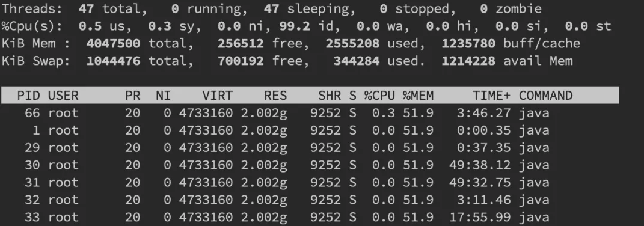Select the thread row with PID 1

[310, 130]
